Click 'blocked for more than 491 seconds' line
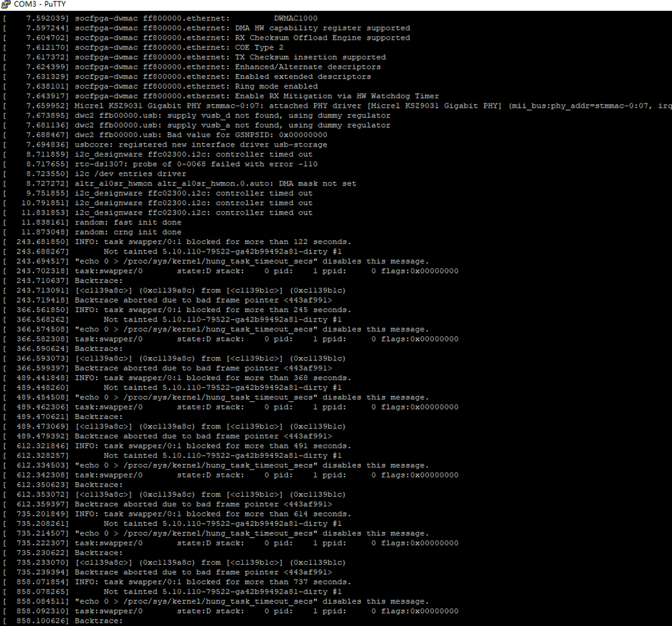The height and width of the screenshot is (626, 672). tap(177, 446)
